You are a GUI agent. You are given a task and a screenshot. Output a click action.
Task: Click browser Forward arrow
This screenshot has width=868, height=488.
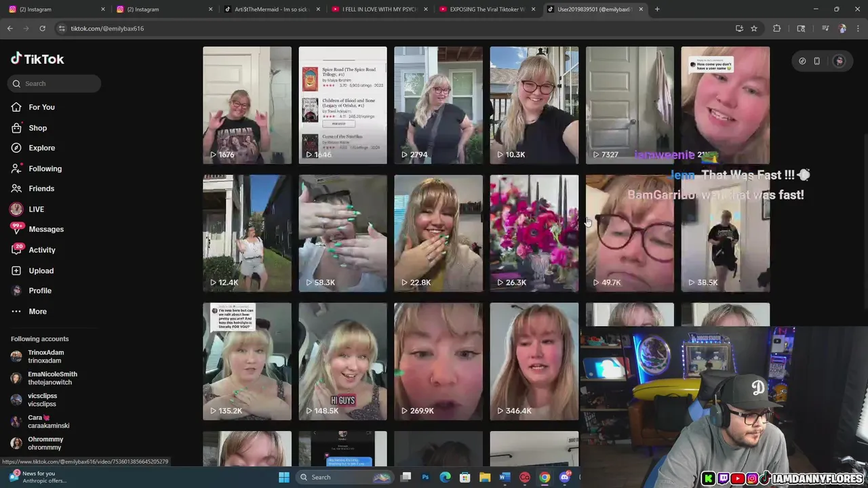click(26, 28)
